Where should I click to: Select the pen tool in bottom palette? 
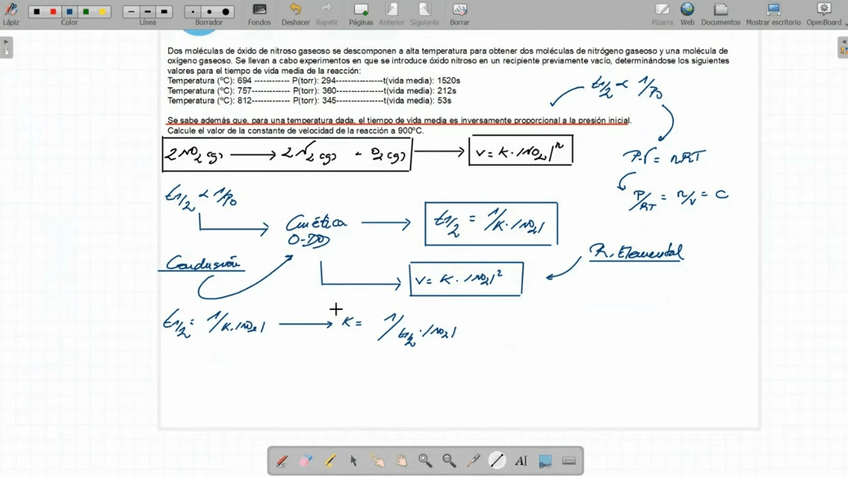pos(282,461)
